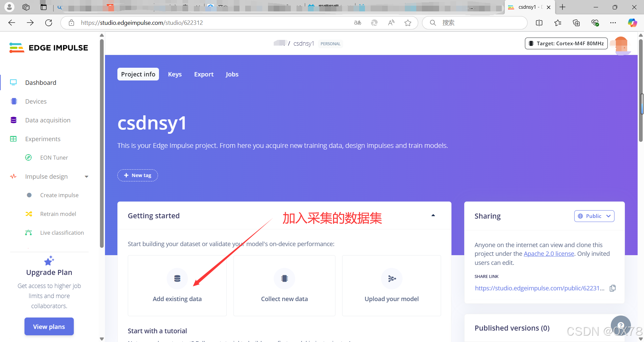Open the favorites list icon
This screenshot has height=342, width=644.
(558, 23)
